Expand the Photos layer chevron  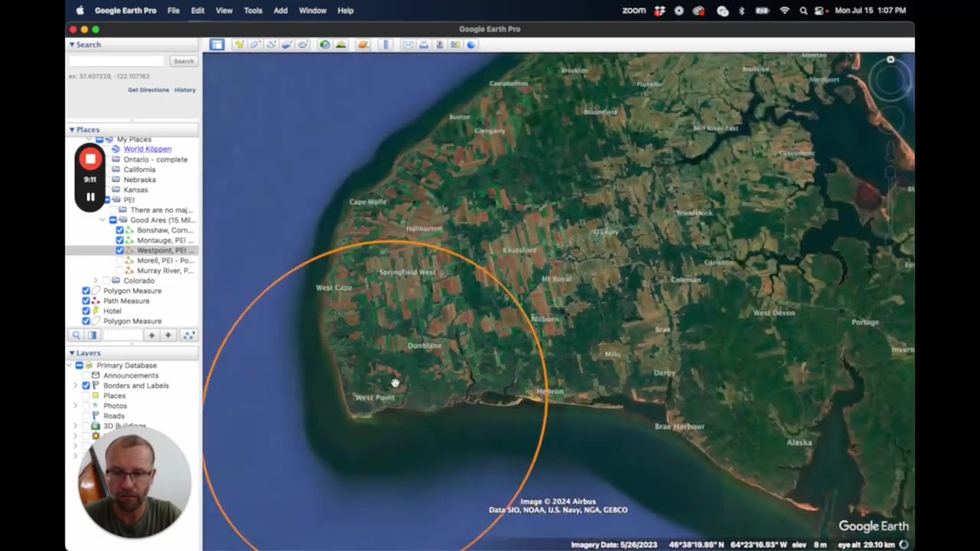[75, 406]
